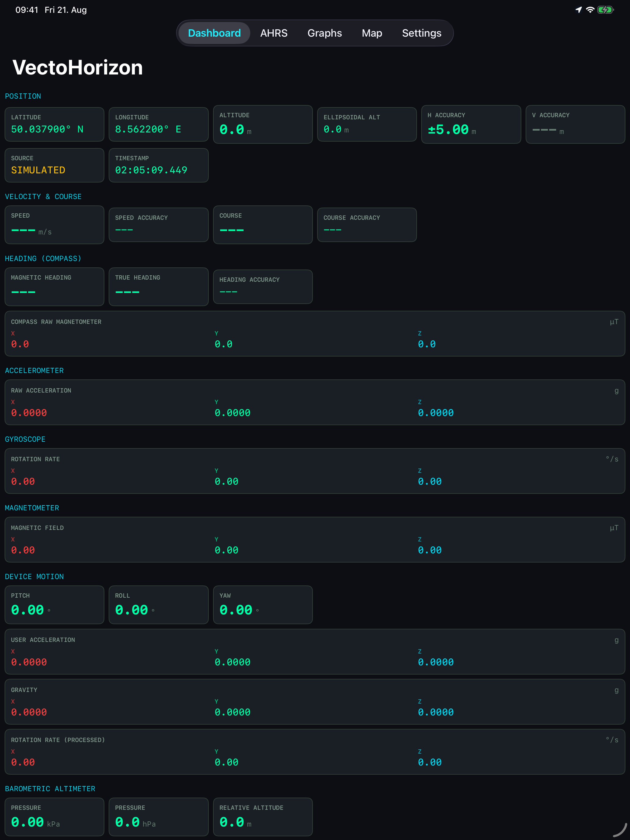
Task: Tap the Raw Acceleration panel
Action: pos(315,403)
